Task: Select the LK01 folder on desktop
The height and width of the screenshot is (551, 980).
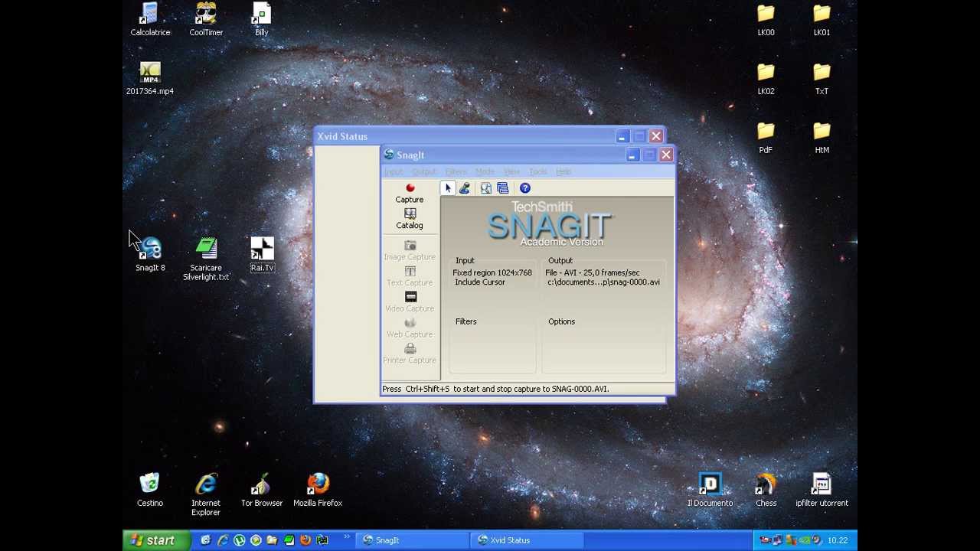Action: (822, 20)
